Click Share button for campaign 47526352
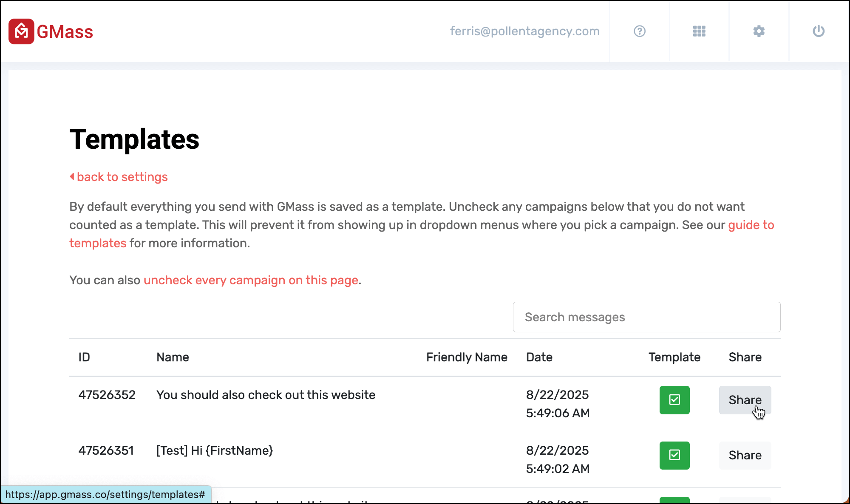The width and height of the screenshot is (850, 504). point(745,400)
